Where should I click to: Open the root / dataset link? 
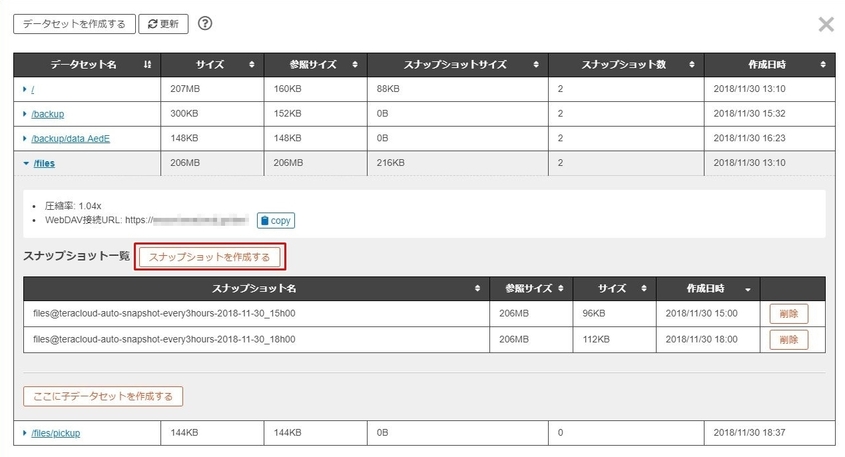point(35,89)
